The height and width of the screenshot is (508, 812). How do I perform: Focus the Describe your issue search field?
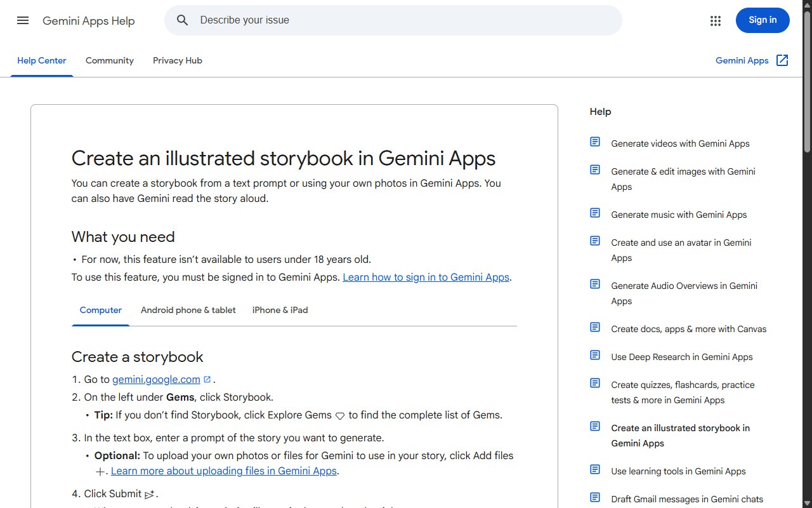(x=393, y=20)
